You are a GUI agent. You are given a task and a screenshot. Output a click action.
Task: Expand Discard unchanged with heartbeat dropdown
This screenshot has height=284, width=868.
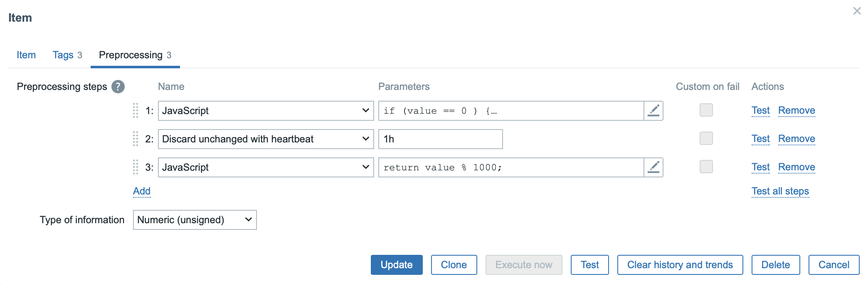tap(266, 139)
